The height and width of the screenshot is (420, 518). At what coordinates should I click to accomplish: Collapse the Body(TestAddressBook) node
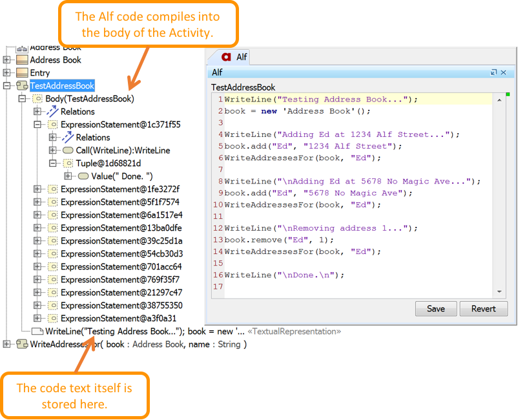click(x=22, y=99)
